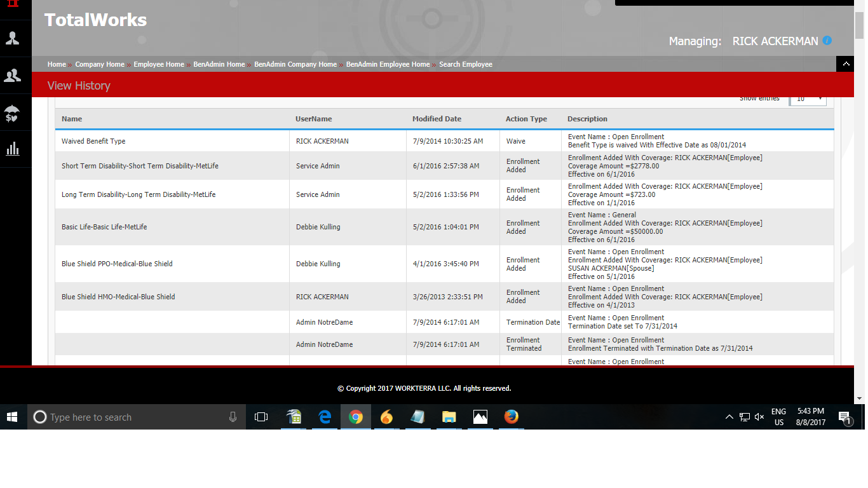
Task: Open the single person sidebar icon
Action: [x=13, y=38]
